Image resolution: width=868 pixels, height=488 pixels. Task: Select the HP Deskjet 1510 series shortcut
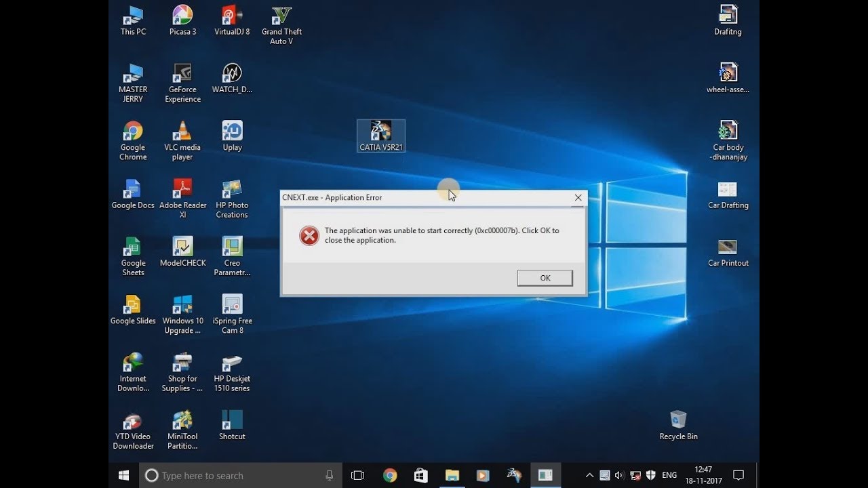(232, 373)
